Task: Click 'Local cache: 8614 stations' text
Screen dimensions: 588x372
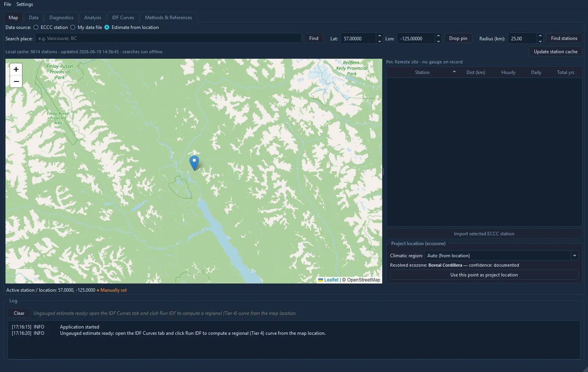Action: click(31, 52)
